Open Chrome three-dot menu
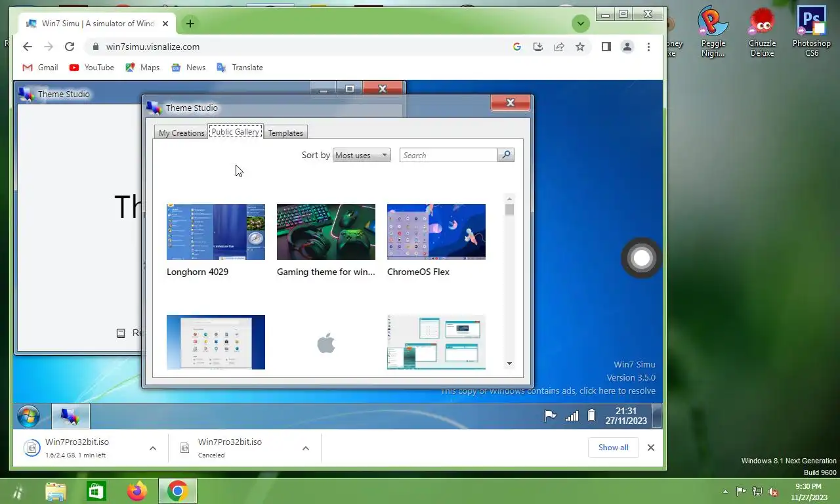 (x=648, y=47)
